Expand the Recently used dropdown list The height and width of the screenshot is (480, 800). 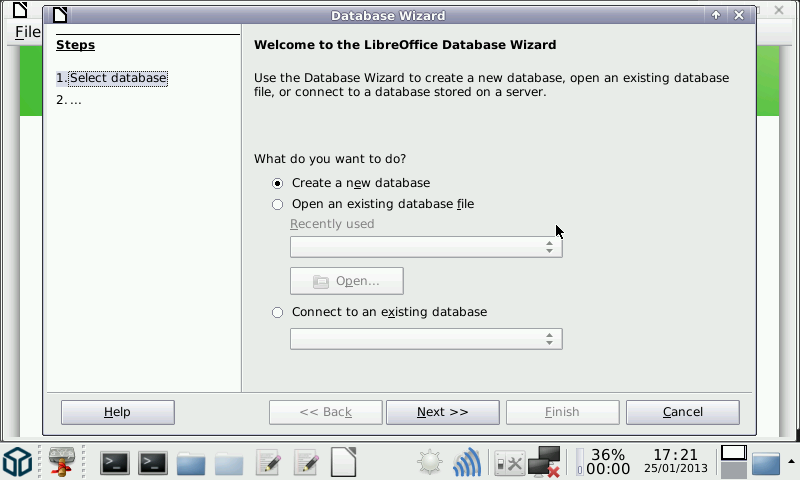coord(549,247)
